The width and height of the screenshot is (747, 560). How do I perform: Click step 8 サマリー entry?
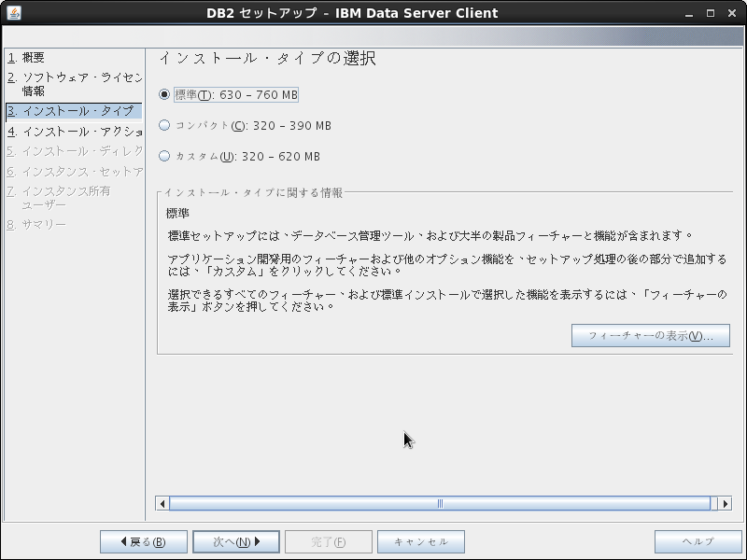point(36,224)
